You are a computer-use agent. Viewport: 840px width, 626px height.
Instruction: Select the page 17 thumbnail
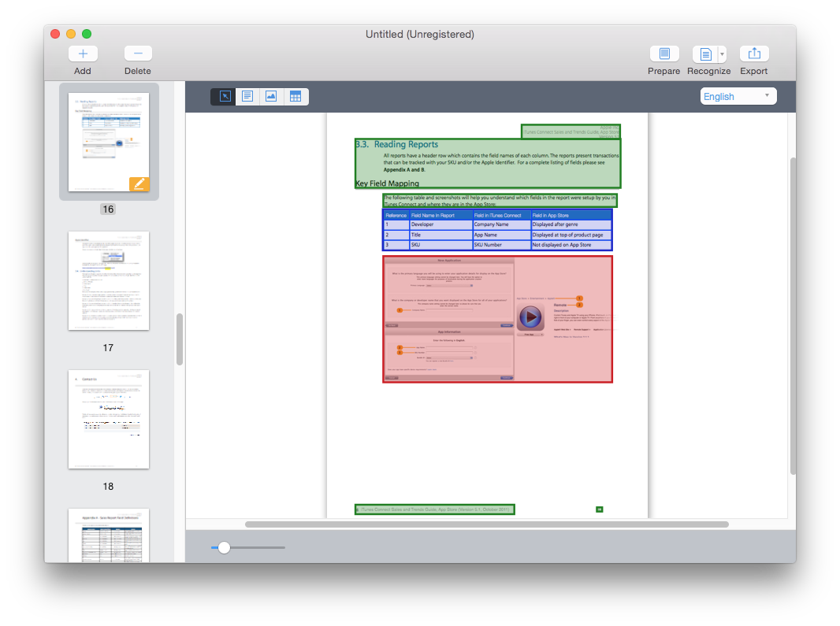coord(109,280)
